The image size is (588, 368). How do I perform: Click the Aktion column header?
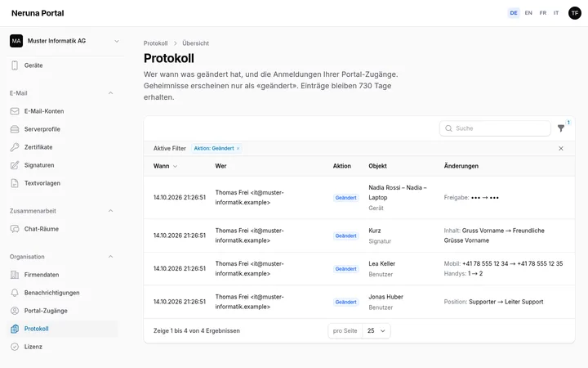coord(342,166)
